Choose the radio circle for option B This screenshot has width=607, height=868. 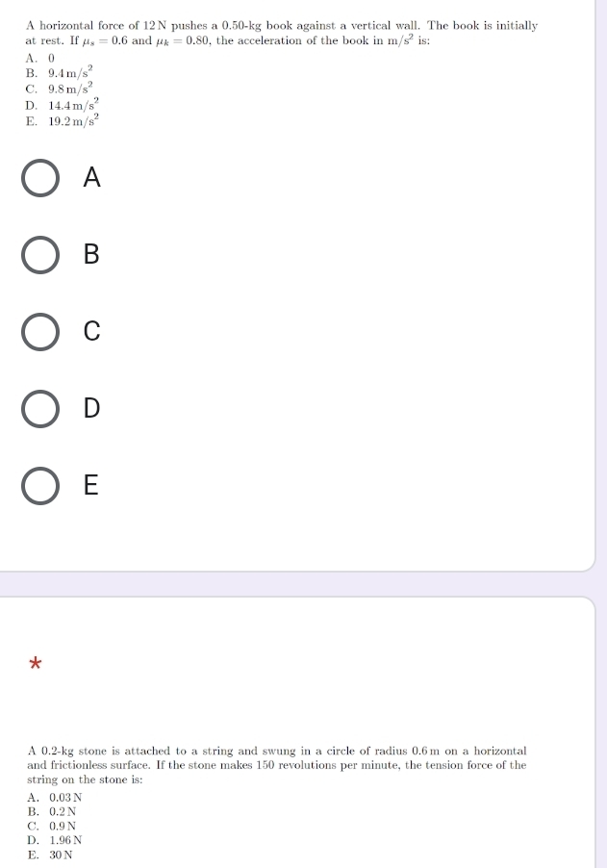(x=40, y=255)
